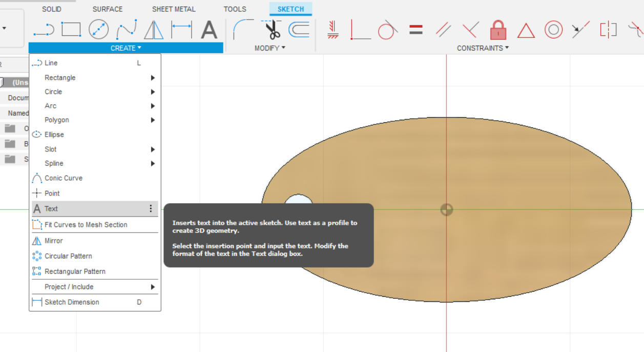Select the Offset tool icon
The image size is (644, 352).
(x=299, y=30)
